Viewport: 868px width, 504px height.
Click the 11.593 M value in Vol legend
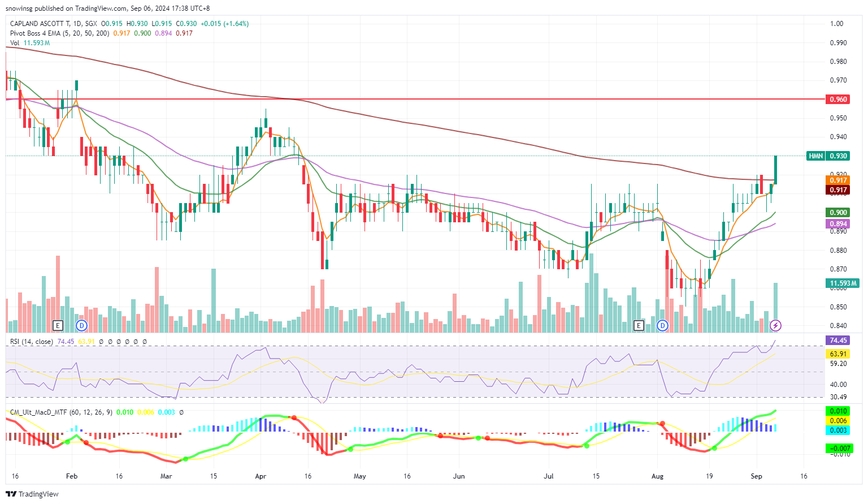coord(37,43)
